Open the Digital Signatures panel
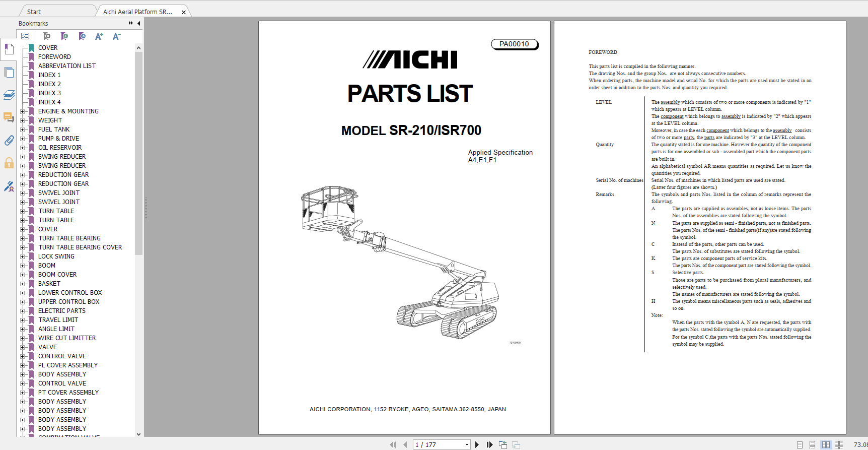Image resolution: width=868 pixels, height=450 pixels. [x=9, y=186]
